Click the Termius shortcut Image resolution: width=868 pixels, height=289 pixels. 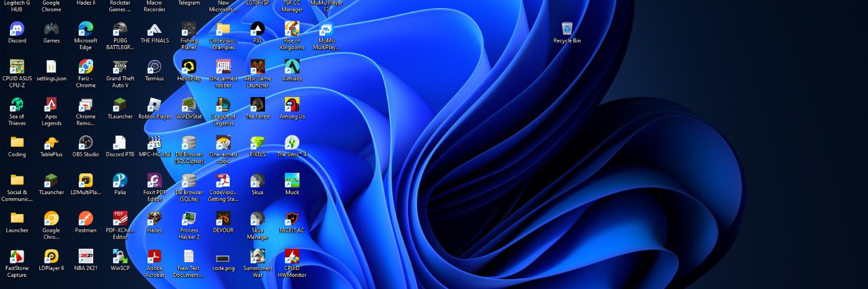pyautogui.click(x=155, y=66)
